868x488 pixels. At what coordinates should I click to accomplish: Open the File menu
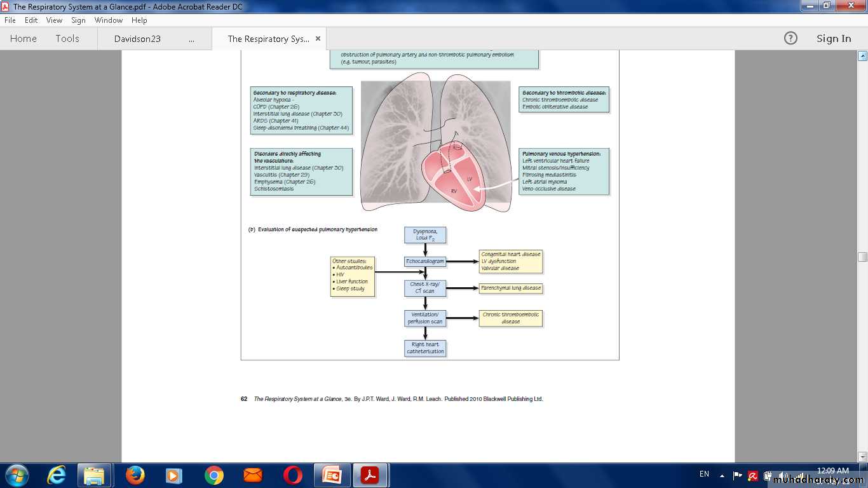(10, 20)
